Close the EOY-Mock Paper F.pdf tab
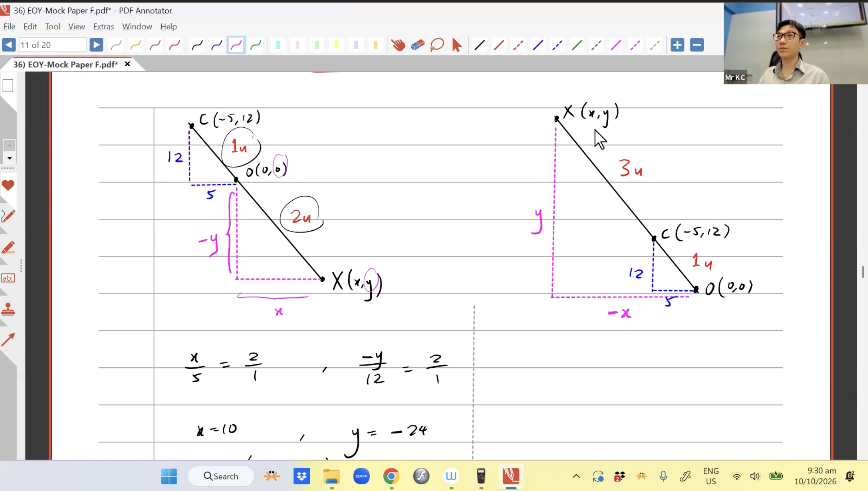 127,64
